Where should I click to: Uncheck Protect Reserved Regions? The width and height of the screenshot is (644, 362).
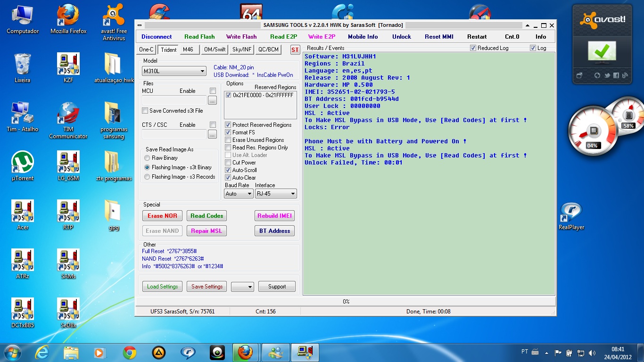pos(228,125)
